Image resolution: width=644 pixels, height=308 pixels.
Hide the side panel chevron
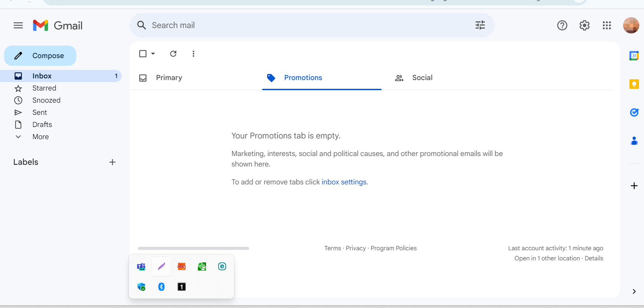pyautogui.click(x=634, y=291)
